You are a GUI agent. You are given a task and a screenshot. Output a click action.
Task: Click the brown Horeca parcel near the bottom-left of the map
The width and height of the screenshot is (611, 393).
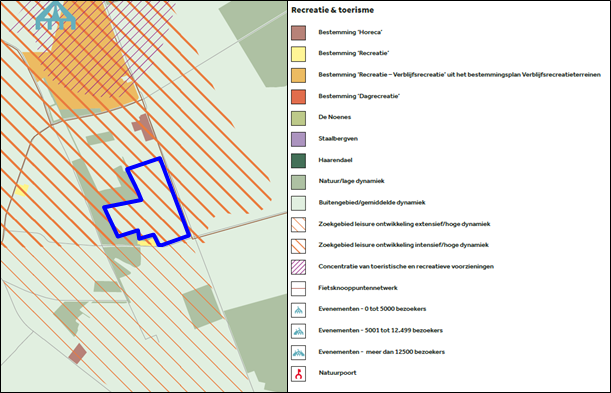pyautogui.click(x=78, y=354)
